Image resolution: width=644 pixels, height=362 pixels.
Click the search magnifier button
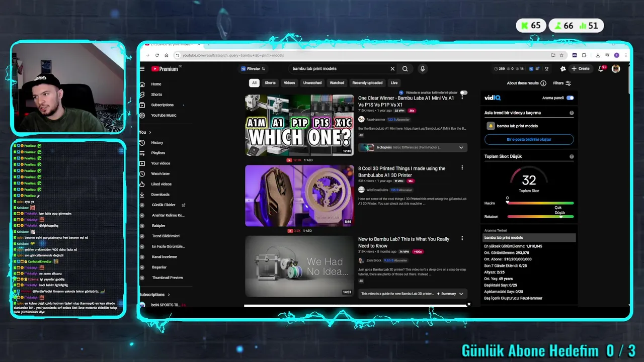405,69
